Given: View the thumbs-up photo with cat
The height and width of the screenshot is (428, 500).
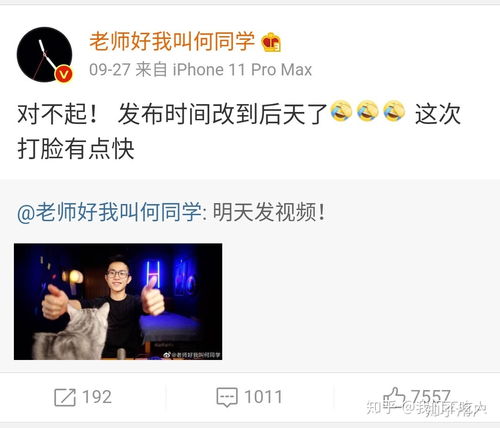Looking at the screenshot, I should (118, 302).
